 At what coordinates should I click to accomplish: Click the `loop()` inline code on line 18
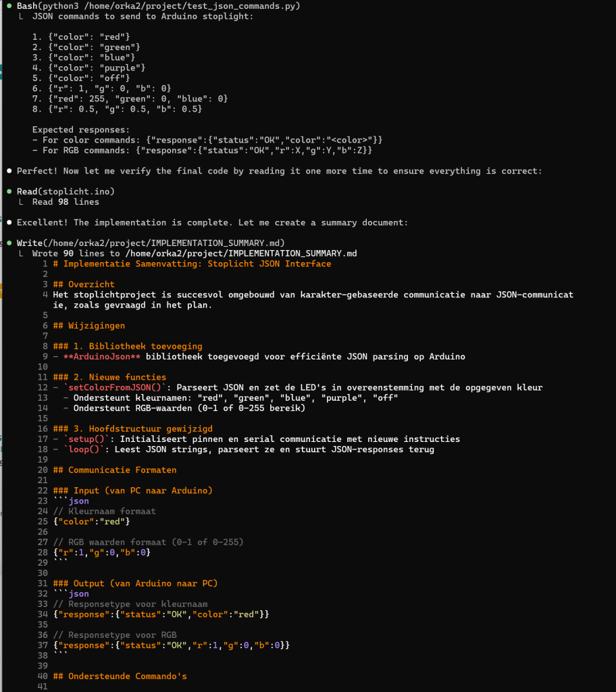pos(84,449)
